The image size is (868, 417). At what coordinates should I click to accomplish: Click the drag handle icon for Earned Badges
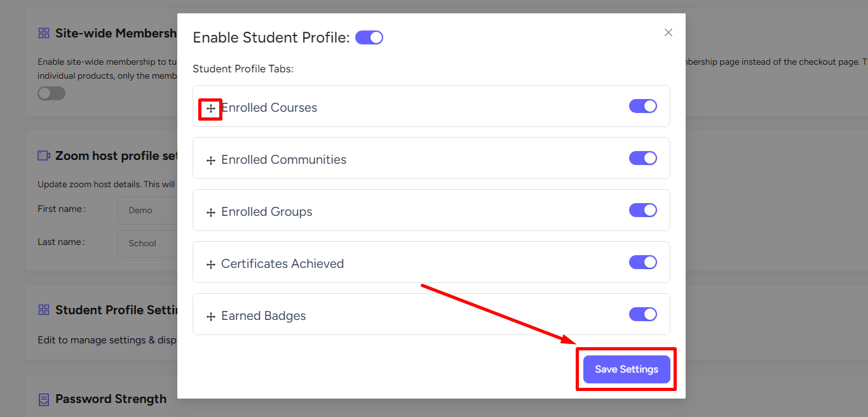click(211, 317)
